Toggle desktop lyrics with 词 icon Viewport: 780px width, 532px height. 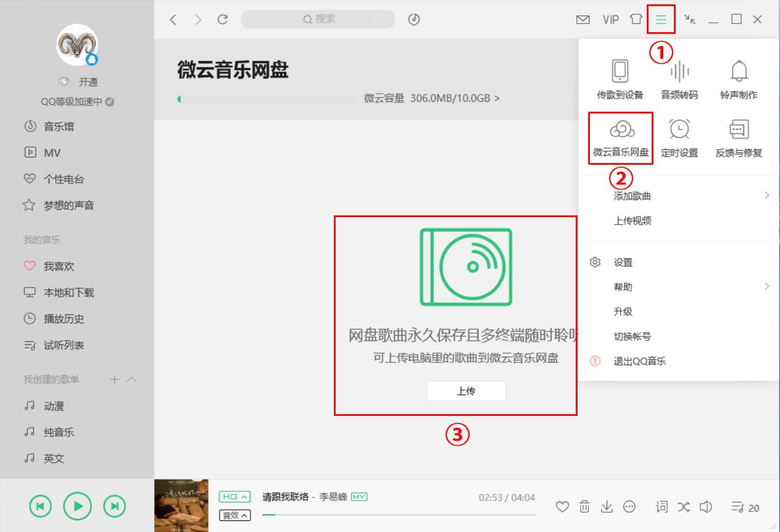point(662,507)
